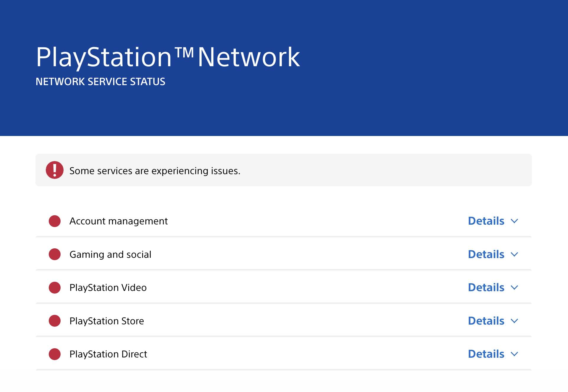The height and width of the screenshot is (392, 568).
Task: Expand chevron for Gaming and social row
Action: (515, 254)
